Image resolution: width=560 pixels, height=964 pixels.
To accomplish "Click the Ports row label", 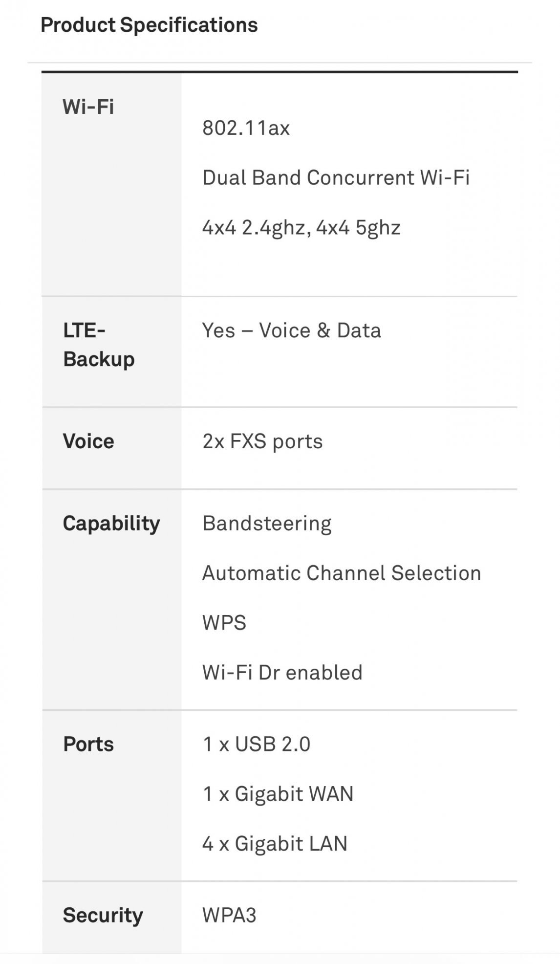I will coord(88,744).
